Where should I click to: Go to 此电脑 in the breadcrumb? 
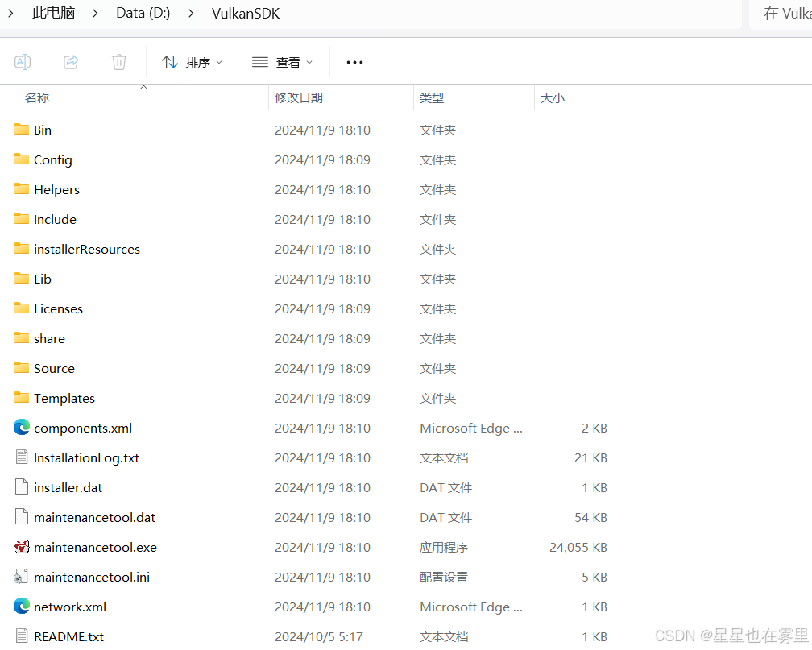[54, 13]
